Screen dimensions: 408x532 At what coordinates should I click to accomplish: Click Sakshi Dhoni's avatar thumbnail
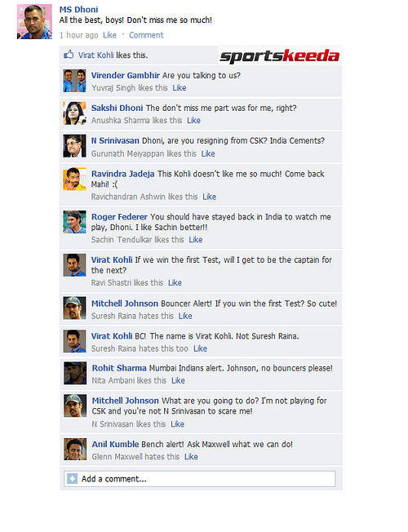[x=75, y=113]
